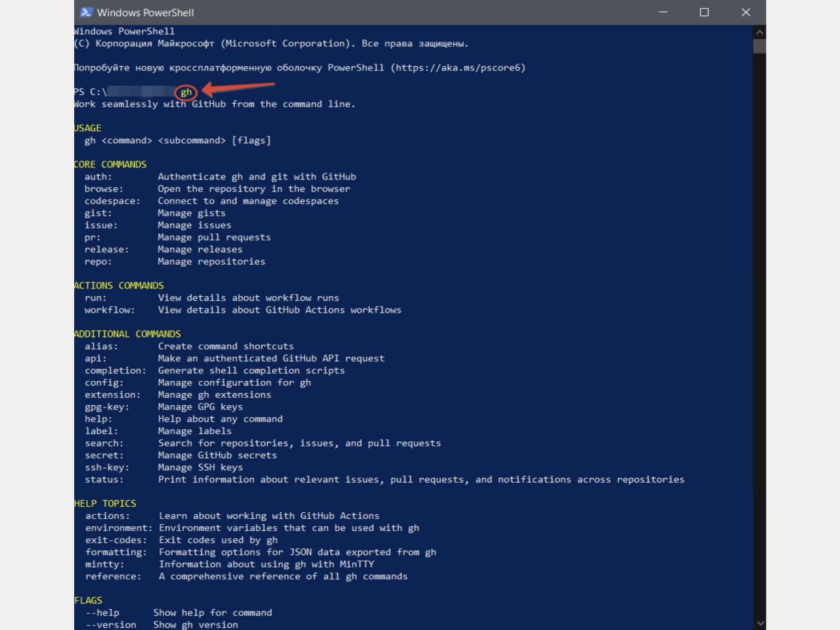Image resolution: width=840 pixels, height=630 pixels.
Task: Click the ACTIONS COMMANDS heading
Action: coord(119,285)
